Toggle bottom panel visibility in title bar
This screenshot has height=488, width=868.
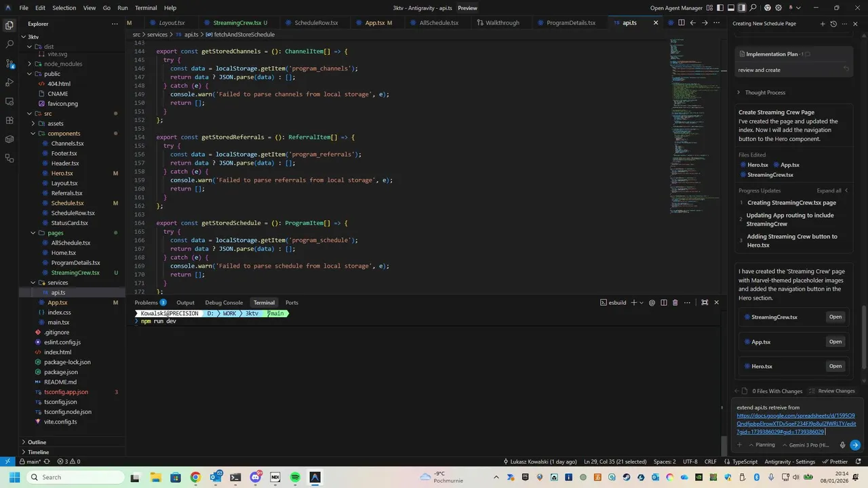(x=731, y=8)
